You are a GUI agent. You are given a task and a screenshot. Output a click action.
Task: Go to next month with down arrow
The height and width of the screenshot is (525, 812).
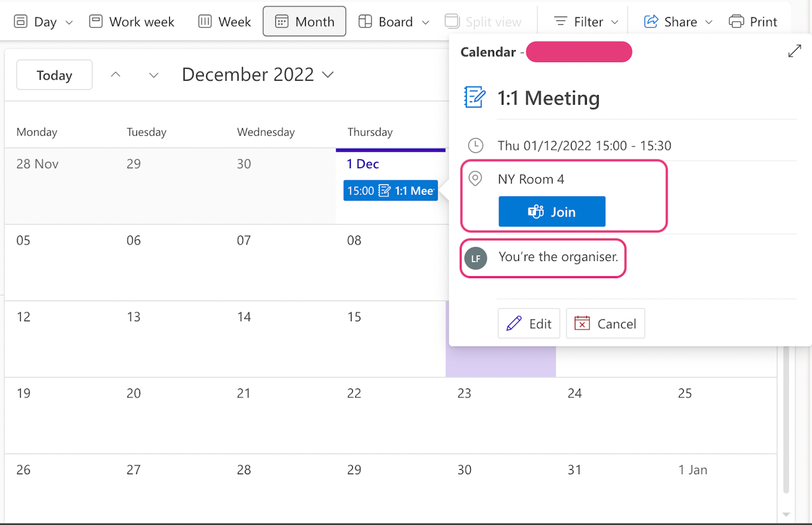(x=154, y=75)
